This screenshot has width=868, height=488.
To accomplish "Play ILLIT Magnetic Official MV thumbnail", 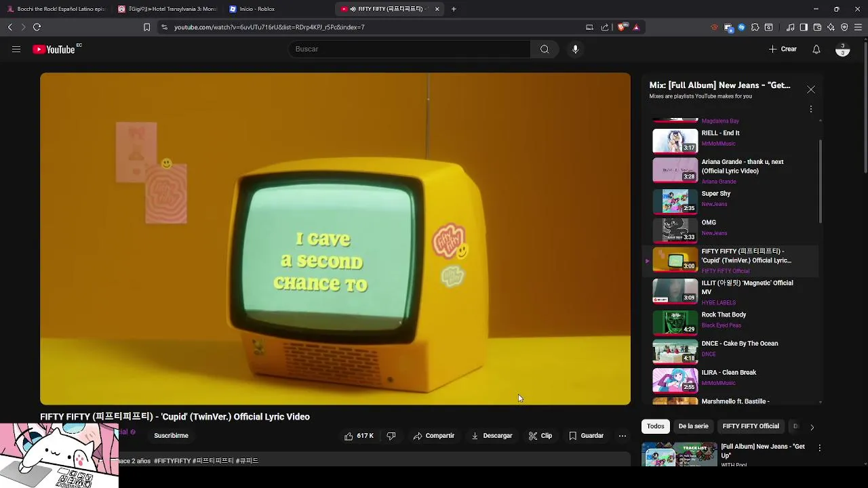I will tap(675, 291).
